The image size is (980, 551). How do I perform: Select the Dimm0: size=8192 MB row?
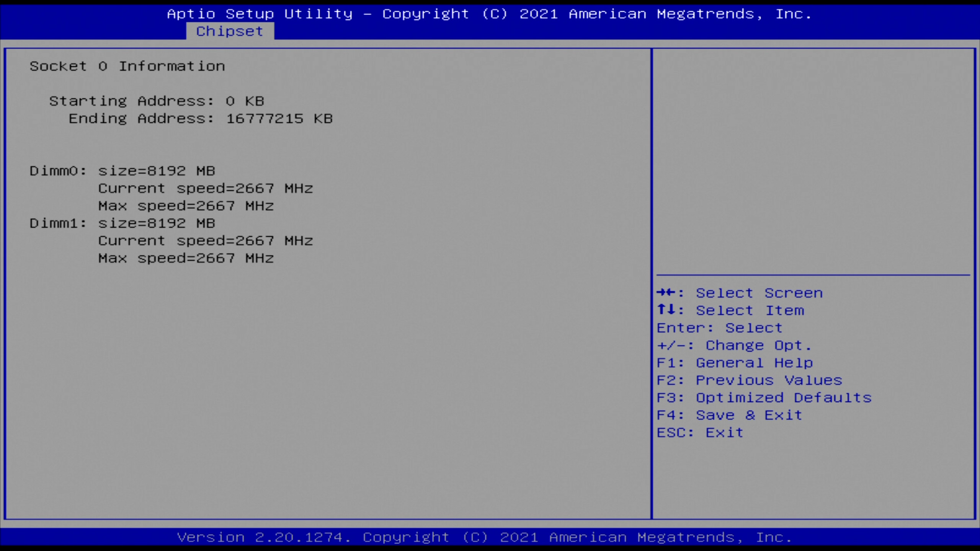tap(122, 171)
